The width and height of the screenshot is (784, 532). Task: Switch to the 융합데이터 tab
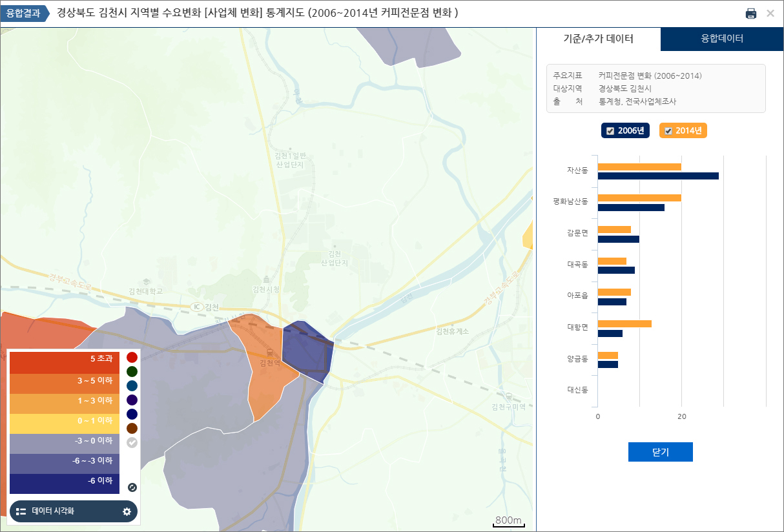(x=721, y=39)
